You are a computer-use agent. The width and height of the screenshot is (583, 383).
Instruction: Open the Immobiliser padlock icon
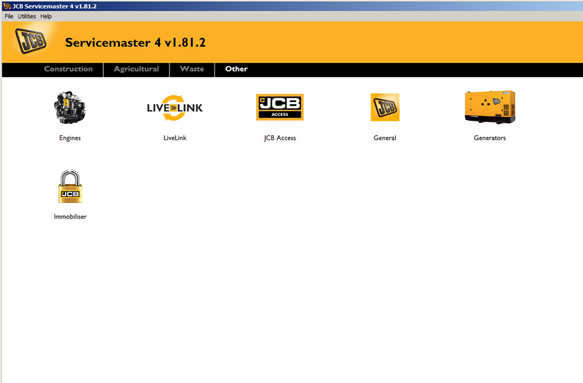(70, 186)
